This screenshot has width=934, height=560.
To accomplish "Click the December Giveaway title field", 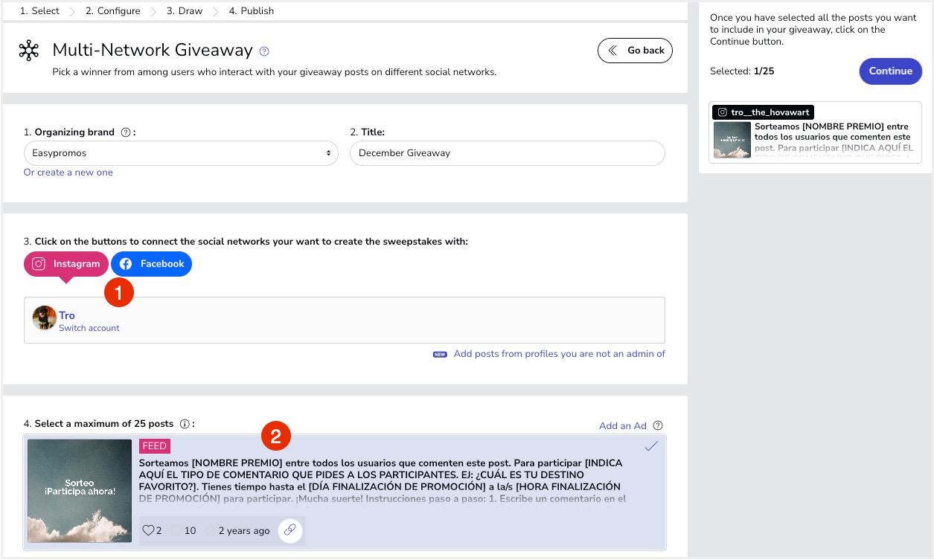I will [506, 153].
